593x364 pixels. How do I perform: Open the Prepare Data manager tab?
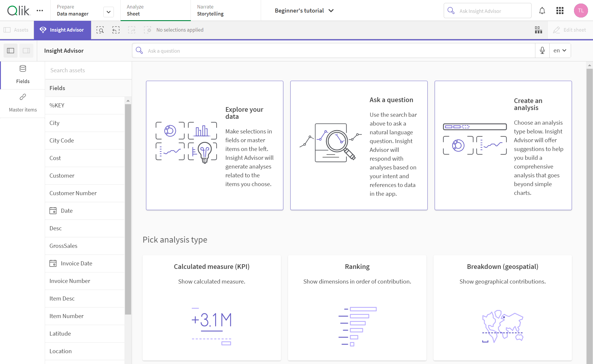(x=72, y=10)
